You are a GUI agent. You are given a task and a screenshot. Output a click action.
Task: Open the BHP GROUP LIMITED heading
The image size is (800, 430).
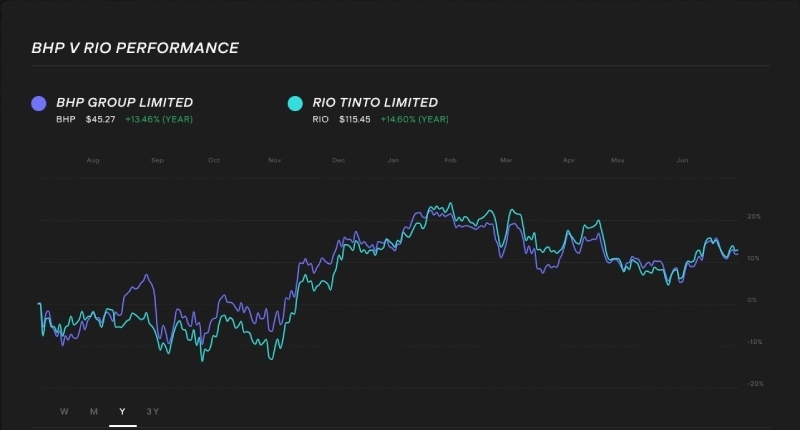pos(125,102)
